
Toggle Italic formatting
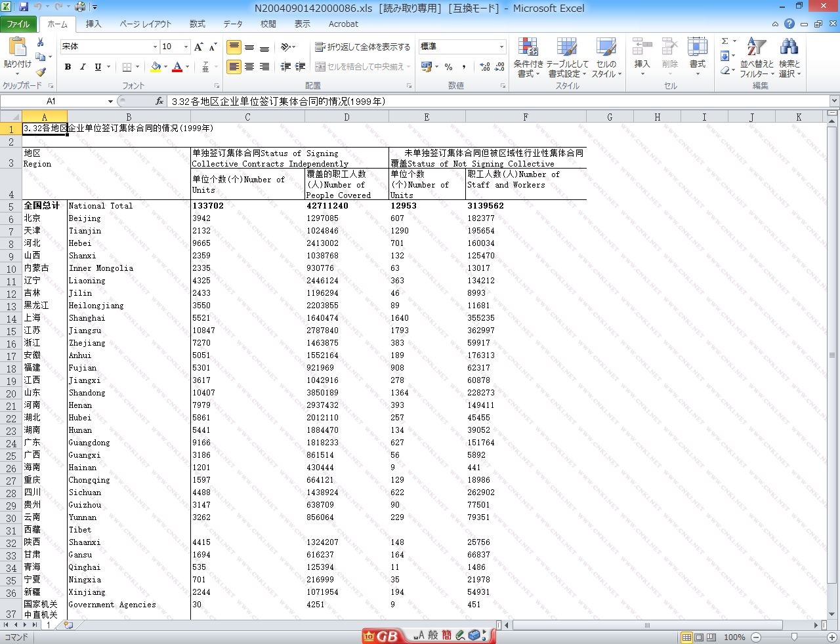[83, 67]
